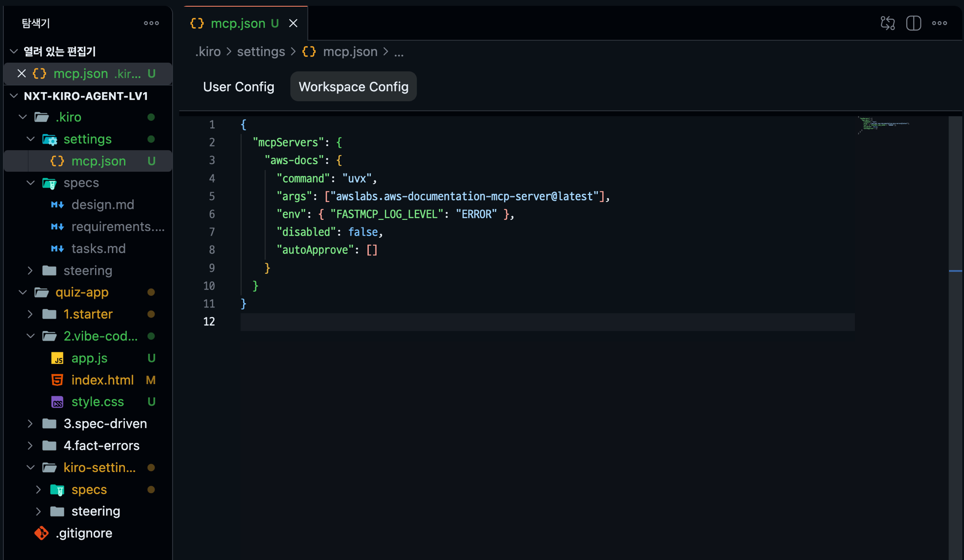Close the mcp.json editor tab
Screen dimensions: 964x560
(x=293, y=23)
